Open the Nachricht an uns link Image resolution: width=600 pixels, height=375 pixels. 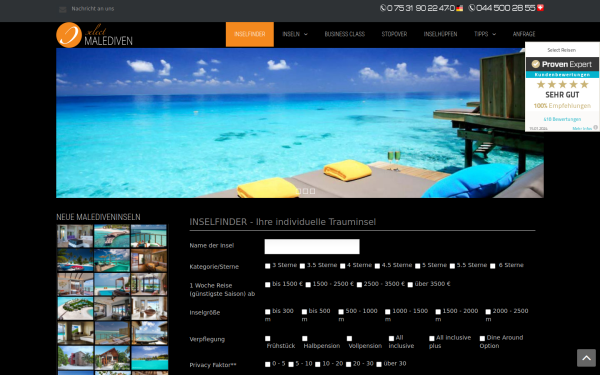[x=93, y=8]
